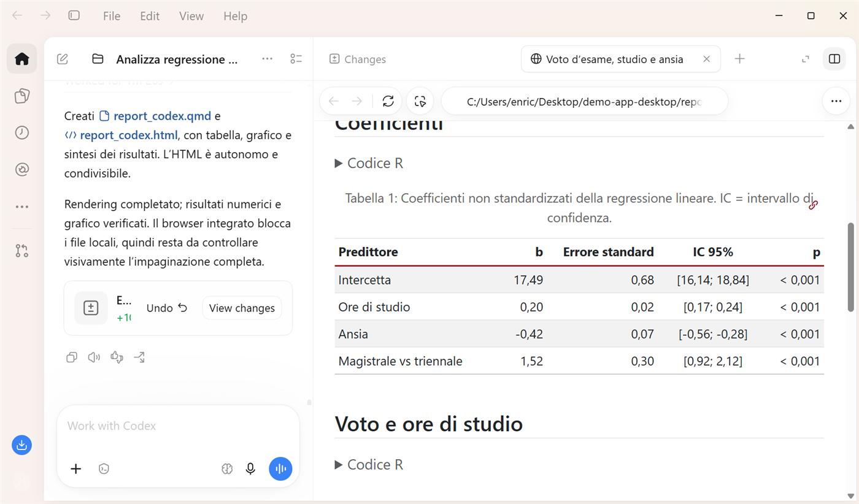Click the blue voice waveform button
Screen dimensions: 859x504
click(x=280, y=469)
